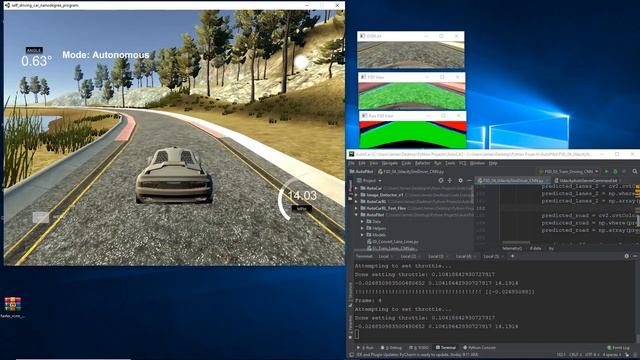
Task: Open the Edit menu in PyCharm
Action: tap(362, 163)
